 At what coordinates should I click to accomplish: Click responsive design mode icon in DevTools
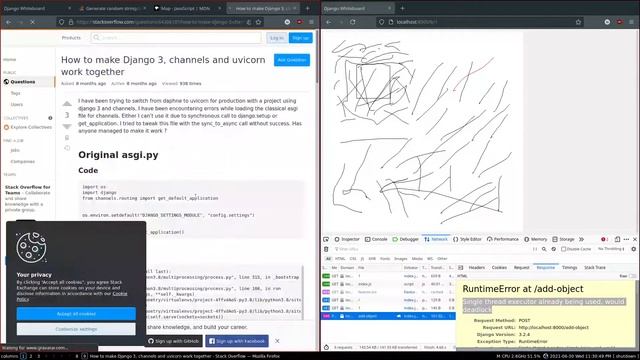tap(617, 239)
